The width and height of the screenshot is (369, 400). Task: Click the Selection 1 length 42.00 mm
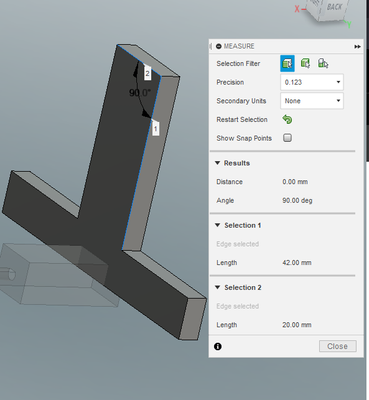(297, 263)
